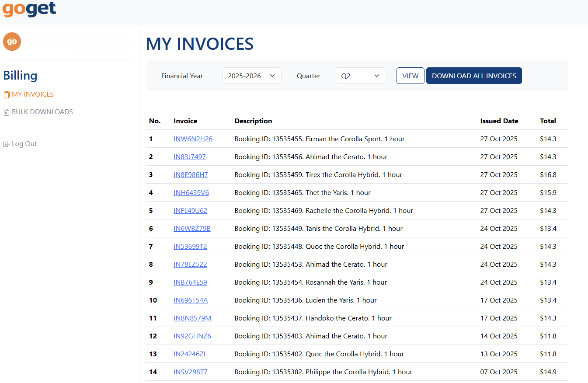The width and height of the screenshot is (588, 383).
Task: Open the Quarter Q2 dropdown
Action: (360, 76)
